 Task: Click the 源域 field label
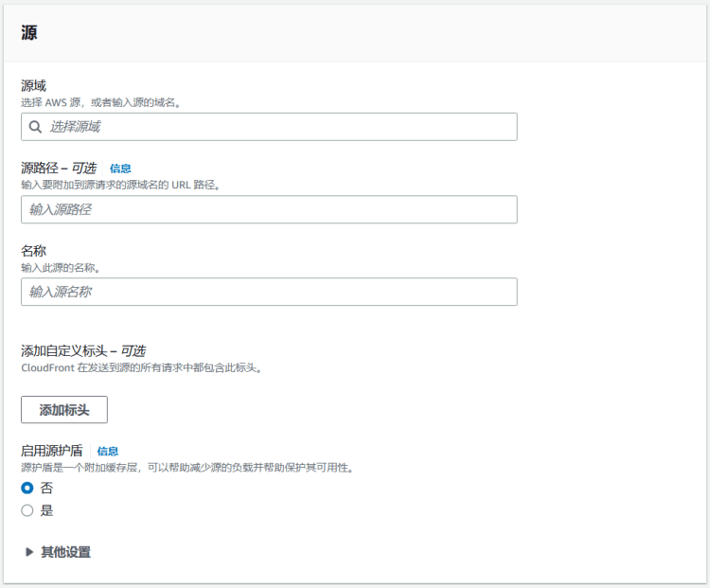(x=34, y=85)
